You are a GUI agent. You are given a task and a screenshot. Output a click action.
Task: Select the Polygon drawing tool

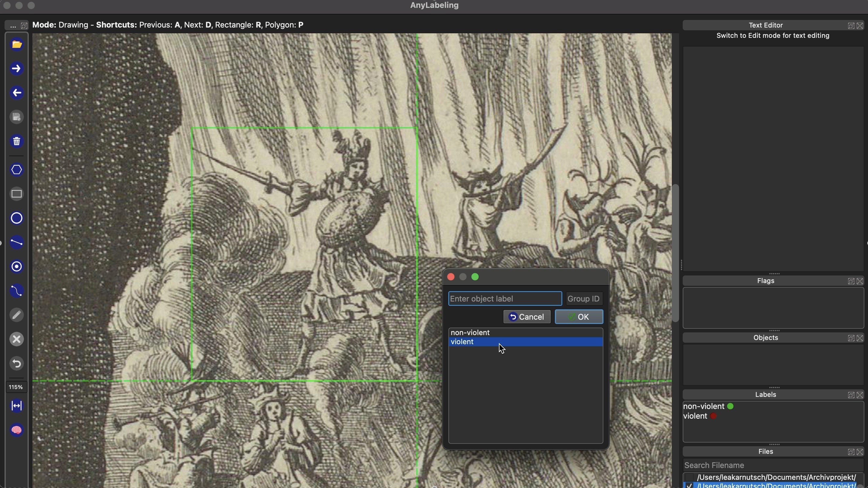17,170
